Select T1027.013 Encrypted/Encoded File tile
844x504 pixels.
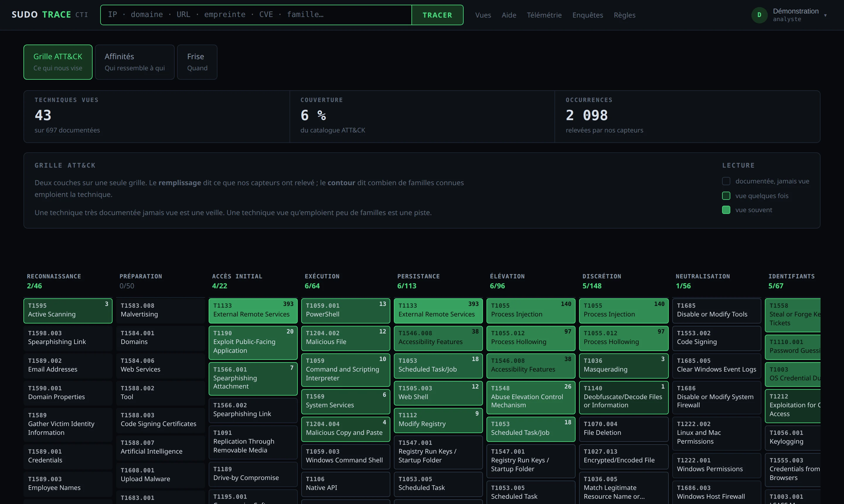pyautogui.click(x=624, y=456)
